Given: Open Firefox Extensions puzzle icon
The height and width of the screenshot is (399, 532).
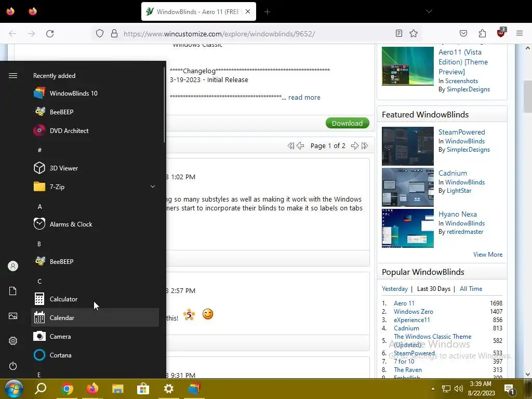Looking at the screenshot, I should (x=482, y=33).
